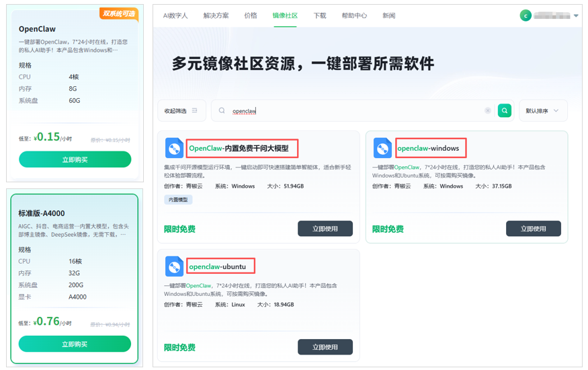Click the openclaw-windows image disc icon
The image size is (588, 370).
click(382, 149)
